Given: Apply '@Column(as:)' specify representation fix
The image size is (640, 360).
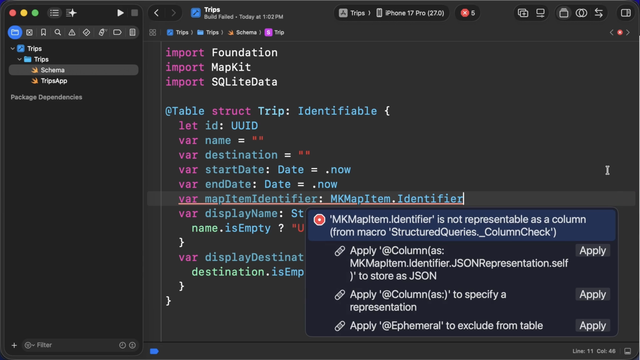Looking at the screenshot, I should [x=593, y=294].
